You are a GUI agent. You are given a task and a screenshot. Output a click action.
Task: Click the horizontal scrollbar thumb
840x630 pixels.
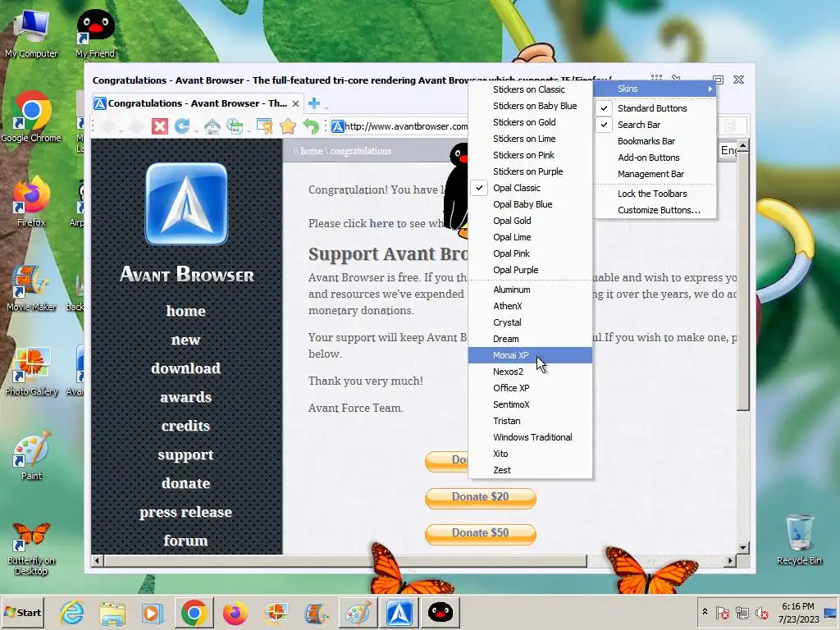click(345, 561)
